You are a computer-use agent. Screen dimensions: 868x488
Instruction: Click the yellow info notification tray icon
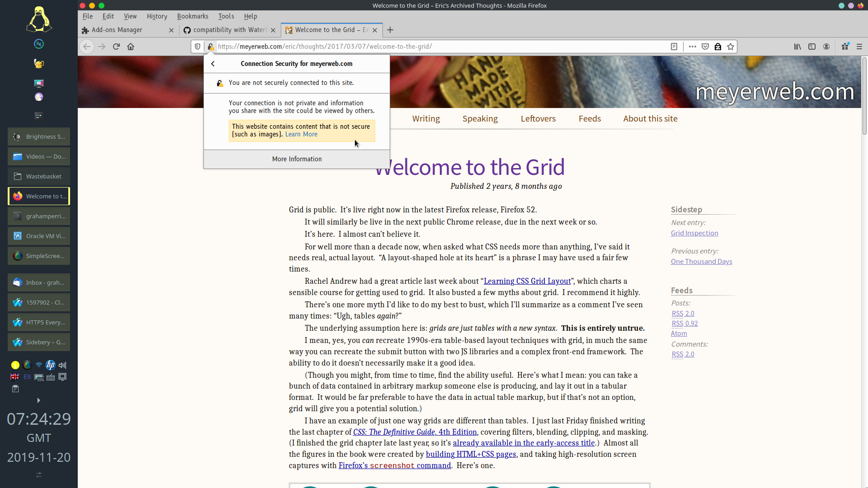click(x=15, y=365)
